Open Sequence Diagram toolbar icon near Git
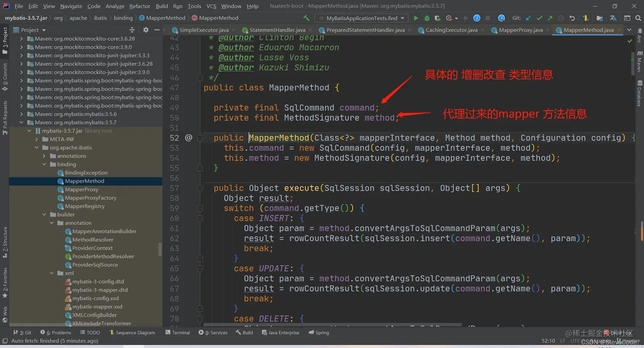The image size is (644, 348). (586, 18)
